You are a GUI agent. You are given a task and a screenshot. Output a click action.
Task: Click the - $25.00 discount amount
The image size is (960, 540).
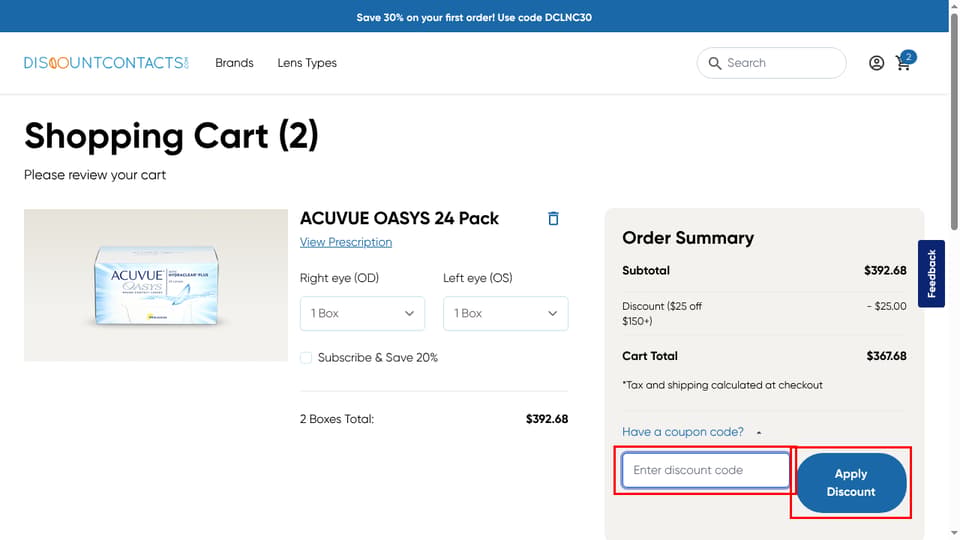(x=887, y=306)
